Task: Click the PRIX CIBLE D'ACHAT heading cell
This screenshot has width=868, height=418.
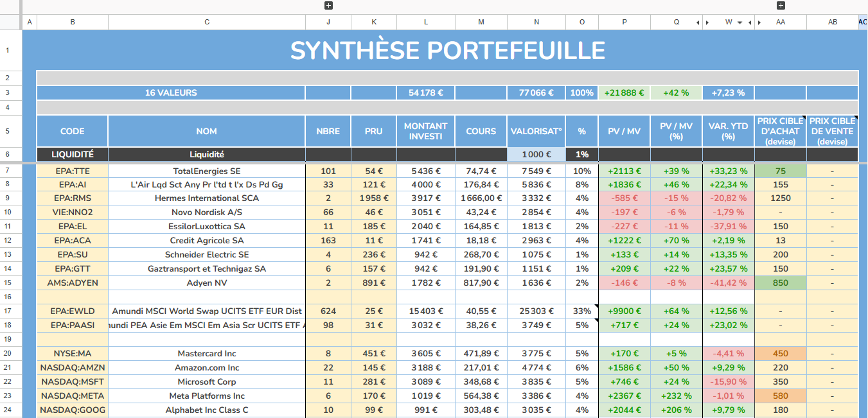Action: [781, 131]
